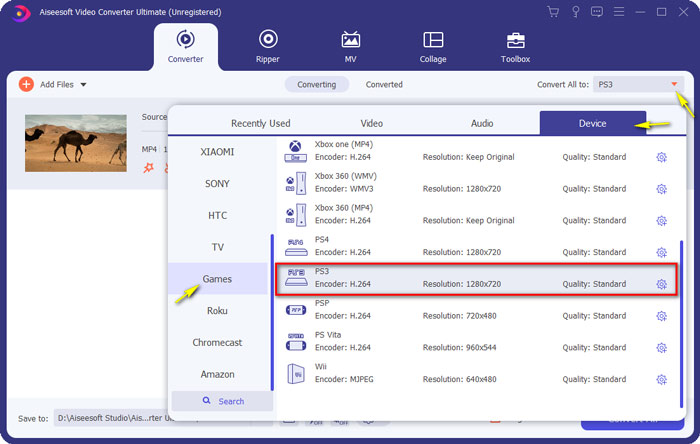
Task: Open settings gear for PS4 profile
Action: 662,252
